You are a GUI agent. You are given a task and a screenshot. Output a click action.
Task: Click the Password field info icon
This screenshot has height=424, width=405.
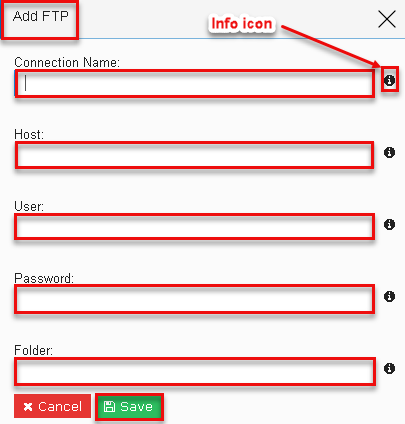tap(389, 296)
